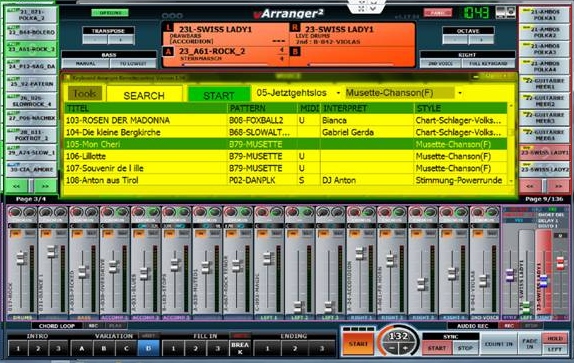Select the A slot 23_A61-ROCK_2
574x363 pixels.
[226, 56]
